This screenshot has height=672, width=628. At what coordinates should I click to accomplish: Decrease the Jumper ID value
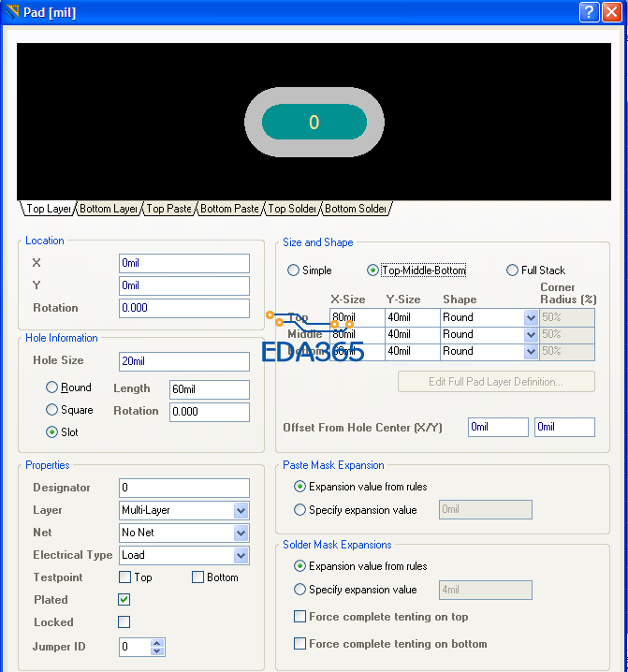coord(157,651)
